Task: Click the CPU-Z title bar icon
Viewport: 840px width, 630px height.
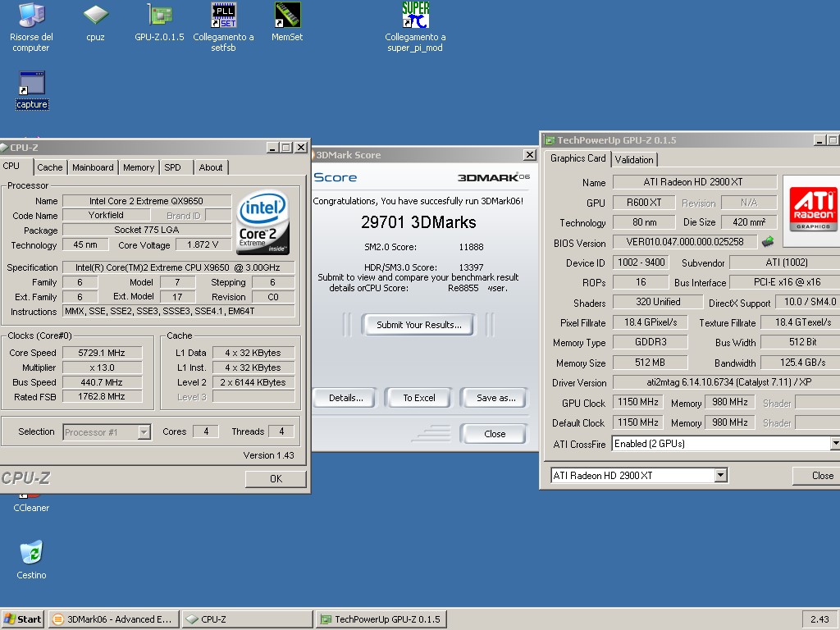Action: tap(4, 148)
